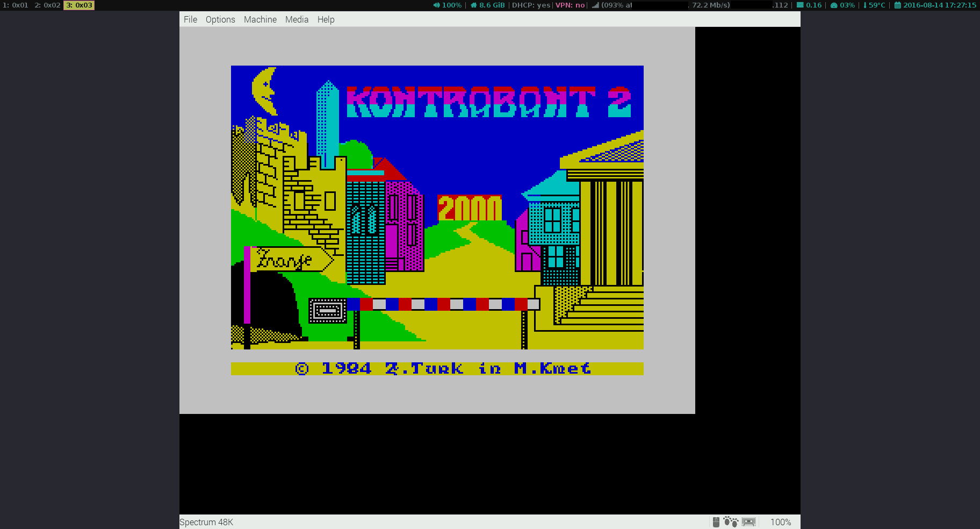Click the wifi signal strength icon
This screenshot has height=529, width=980.
tap(595, 5)
